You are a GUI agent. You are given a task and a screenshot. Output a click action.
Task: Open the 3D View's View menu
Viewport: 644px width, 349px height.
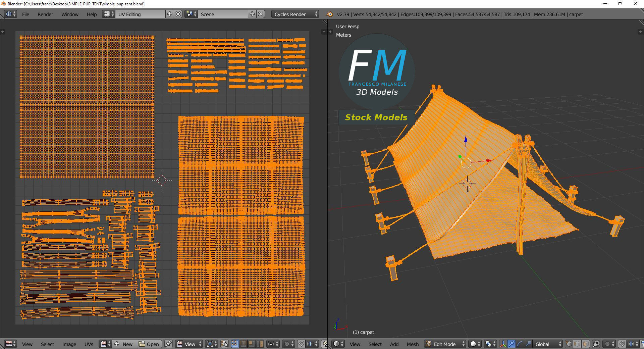coord(355,344)
